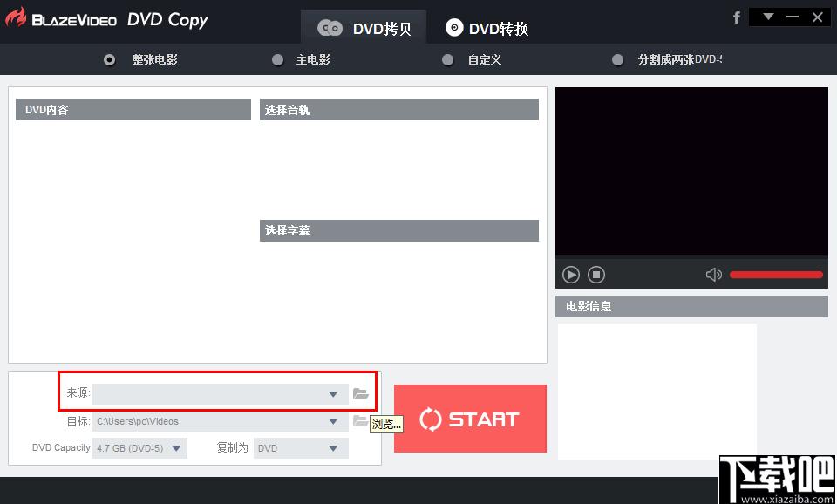
Task: Open the title bar dropdown menu arrow
Action: pos(768,17)
